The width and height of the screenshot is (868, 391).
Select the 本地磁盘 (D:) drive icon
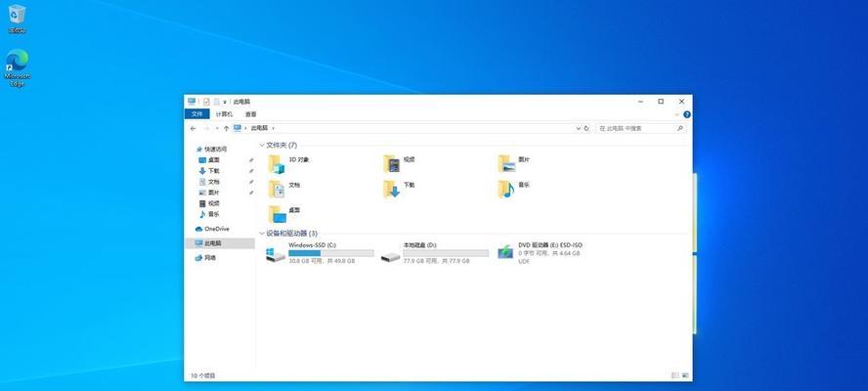(391, 256)
